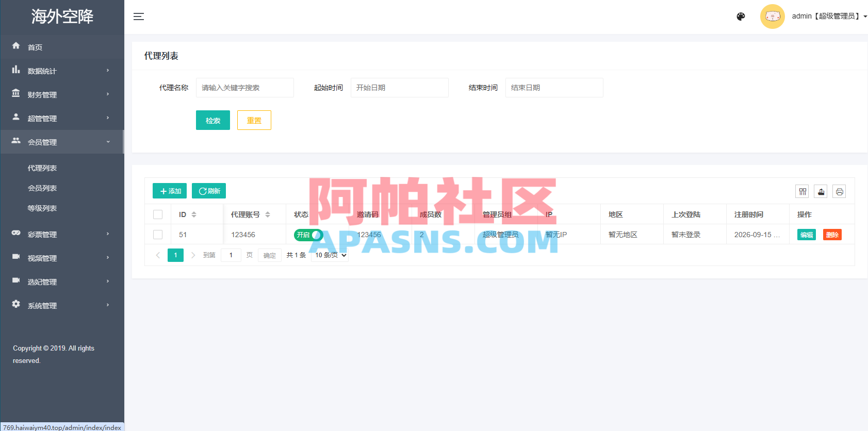Screen dimensions: 868x431
Task: Toggle the sidebar collapse hamburger icon
Action: (x=138, y=16)
